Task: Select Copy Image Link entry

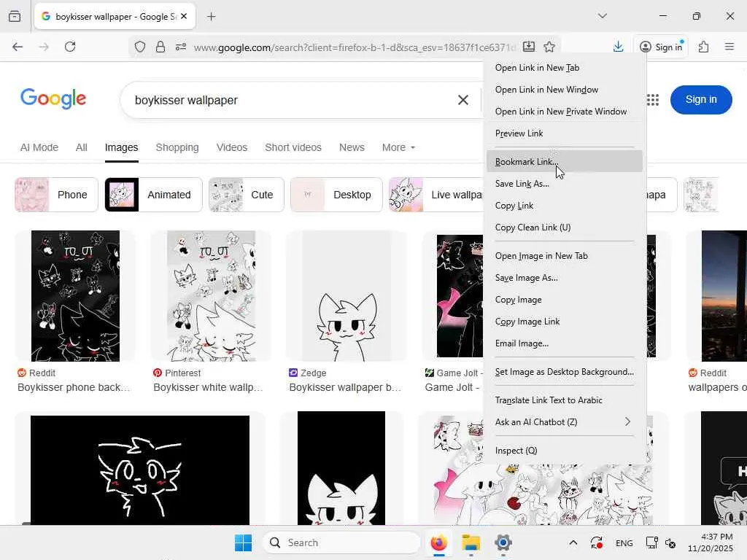Action: point(565,322)
